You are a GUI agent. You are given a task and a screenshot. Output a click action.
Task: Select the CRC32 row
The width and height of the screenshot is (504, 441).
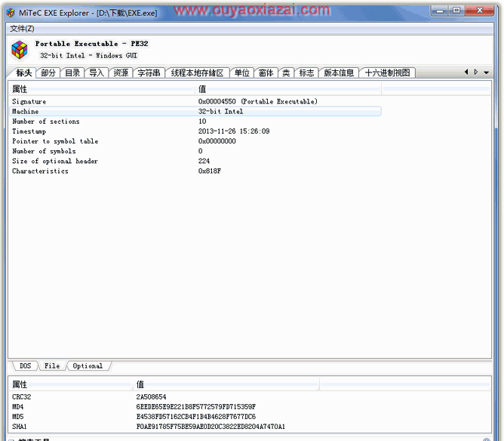click(164, 397)
